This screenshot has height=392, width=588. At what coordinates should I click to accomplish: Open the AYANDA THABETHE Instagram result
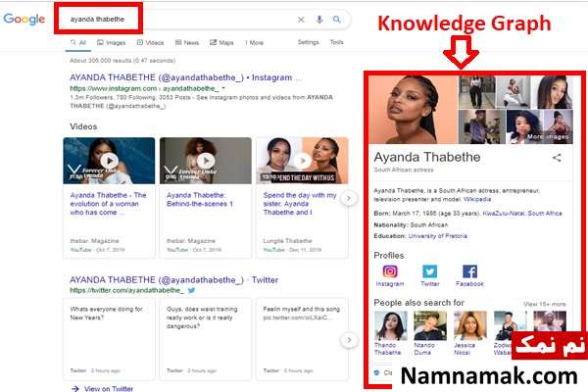[x=185, y=77]
